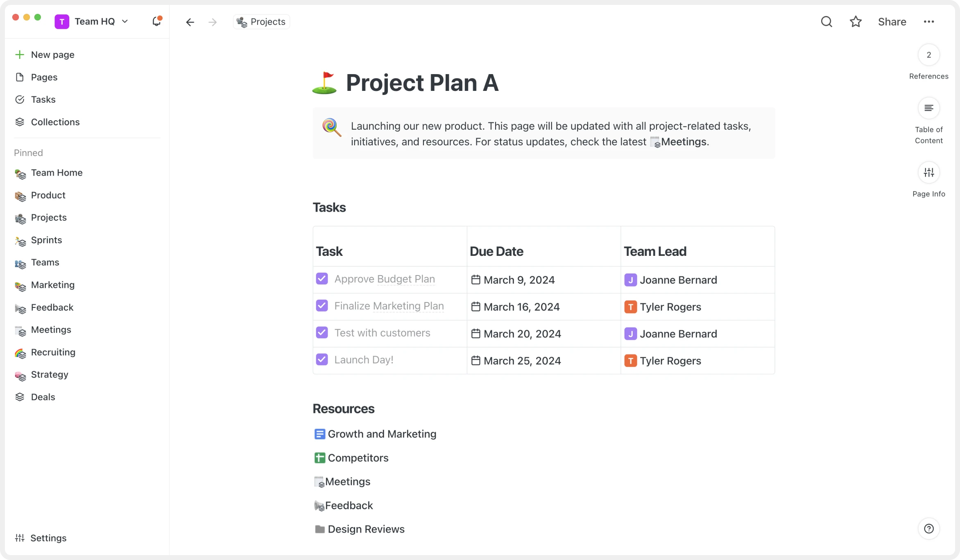Navigate back with the left arrow

pyautogui.click(x=190, y=22)
